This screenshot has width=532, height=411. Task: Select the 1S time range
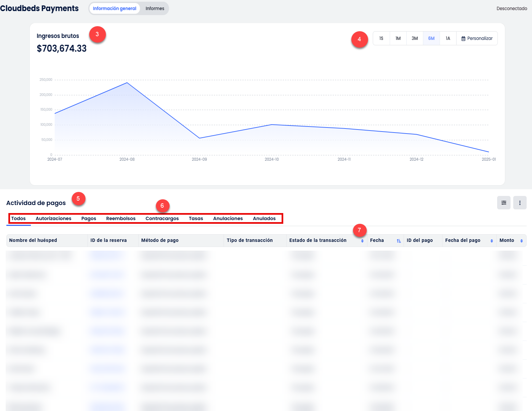[381, 38]
